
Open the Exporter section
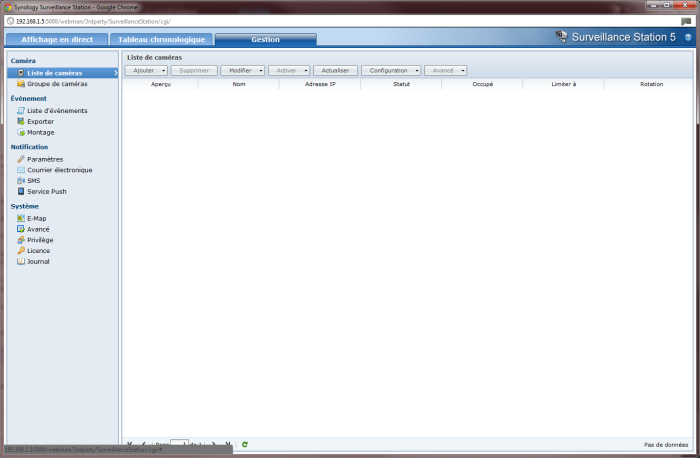(41, 121)
